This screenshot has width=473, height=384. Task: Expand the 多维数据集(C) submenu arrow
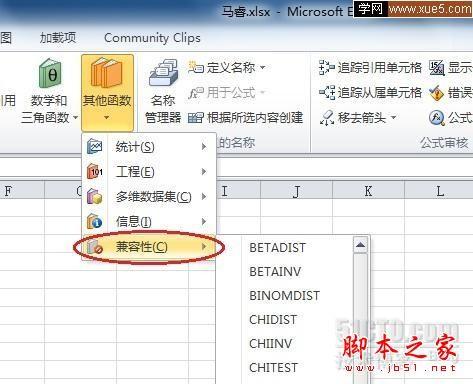point(204,197)
